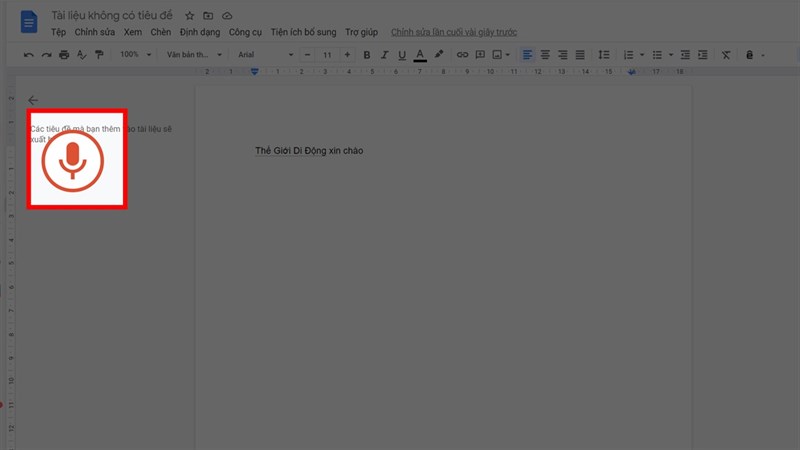Justify the text
800x450 pixels.
click(580, 55)
